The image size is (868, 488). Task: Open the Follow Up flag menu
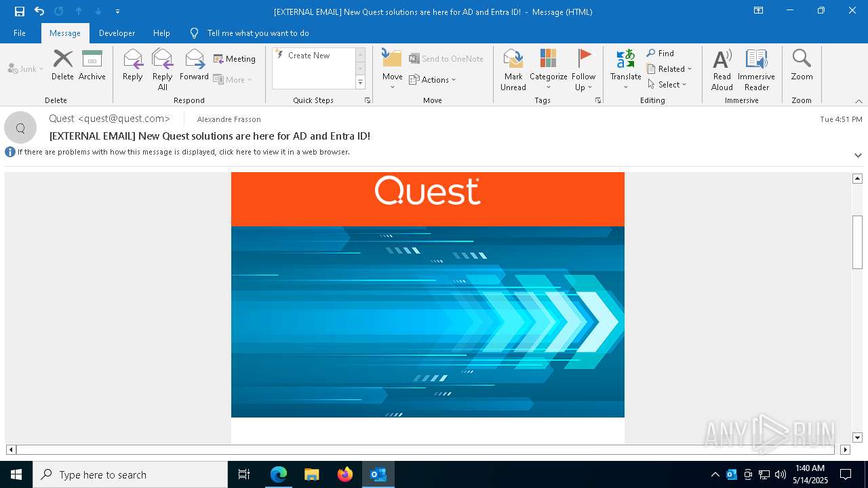583,69
